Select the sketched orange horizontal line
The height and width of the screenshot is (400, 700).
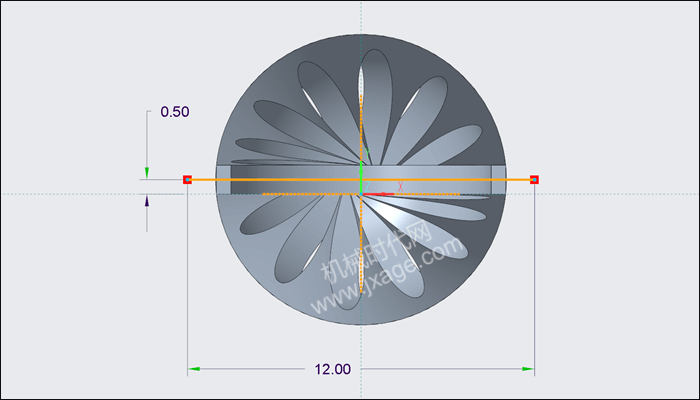[361, 179]
